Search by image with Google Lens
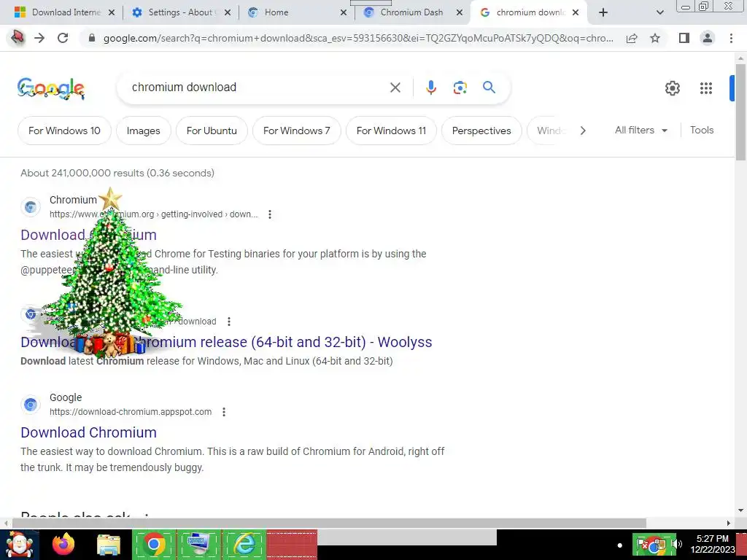This screenshot has height=560, width=747. (460, 87)
